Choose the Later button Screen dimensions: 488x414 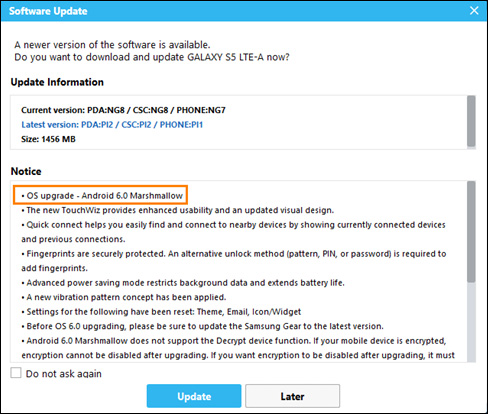click(292, 396)
